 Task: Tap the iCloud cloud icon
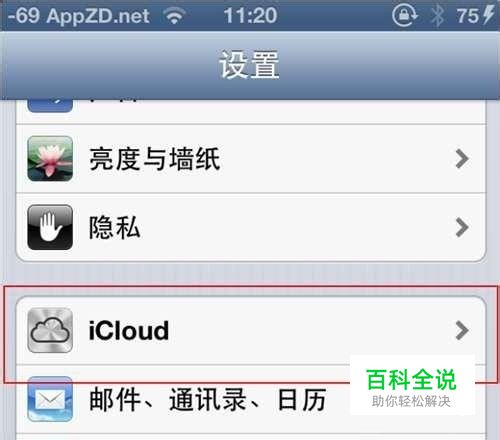pyautogui.click(x=50, y=330)
